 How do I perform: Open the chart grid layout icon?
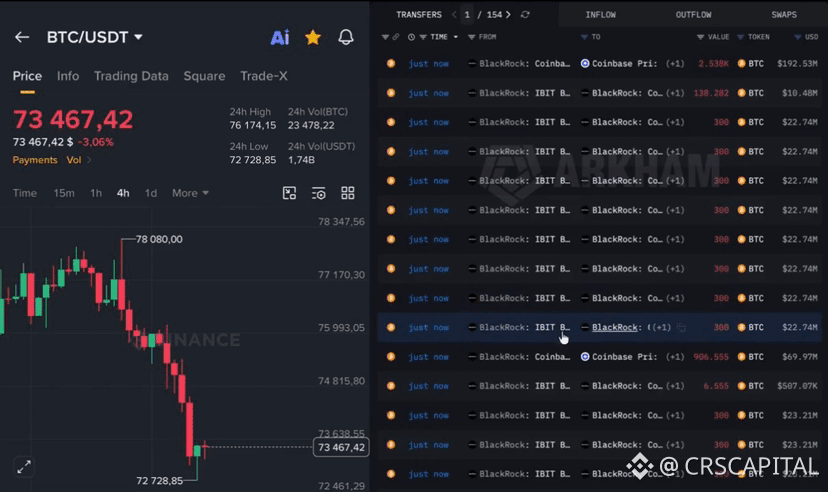pos(347,193)
